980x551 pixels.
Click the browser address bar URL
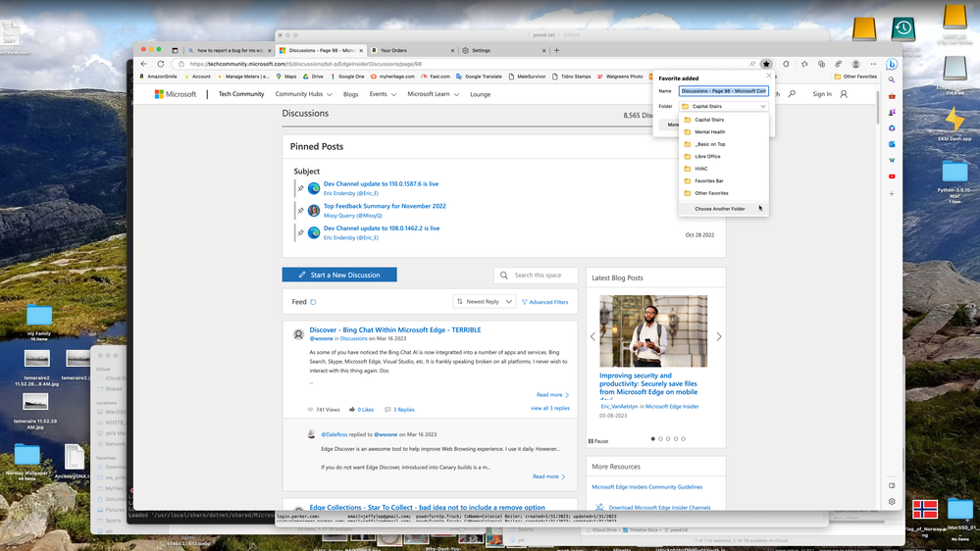coord(306,64)
